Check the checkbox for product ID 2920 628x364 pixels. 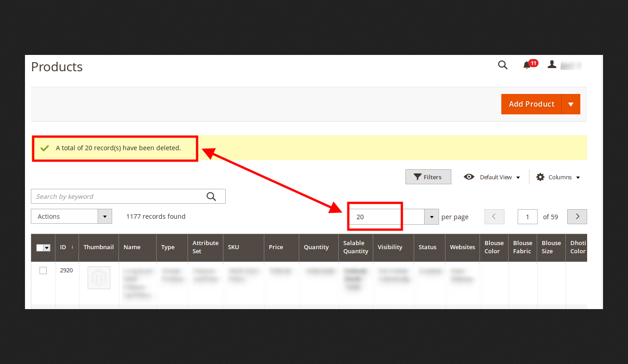[43, 270]
